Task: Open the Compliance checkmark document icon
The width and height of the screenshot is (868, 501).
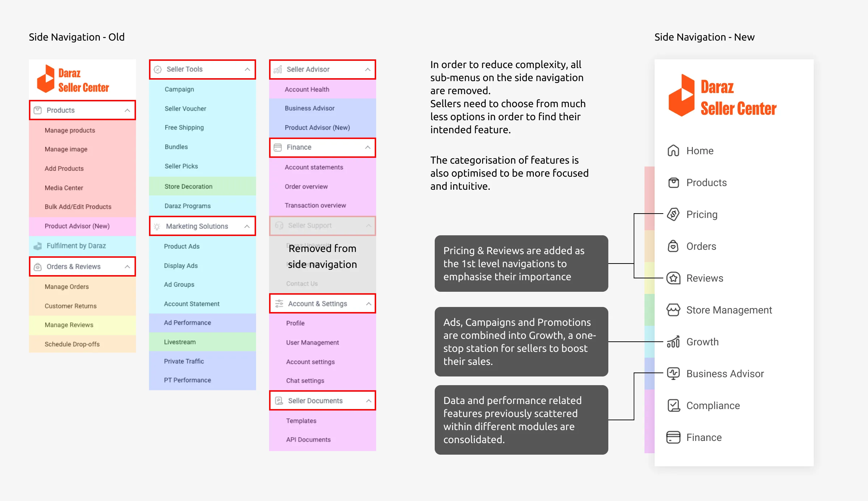Action: point(673,405)
